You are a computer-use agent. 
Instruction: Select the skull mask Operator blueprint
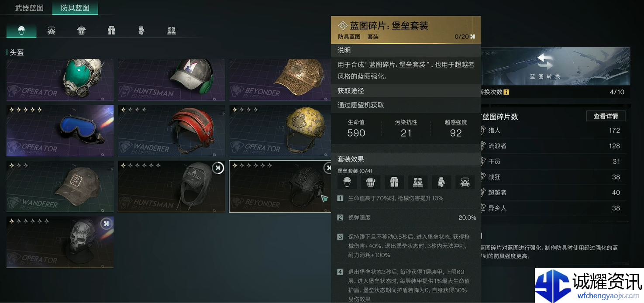(60, 242)
